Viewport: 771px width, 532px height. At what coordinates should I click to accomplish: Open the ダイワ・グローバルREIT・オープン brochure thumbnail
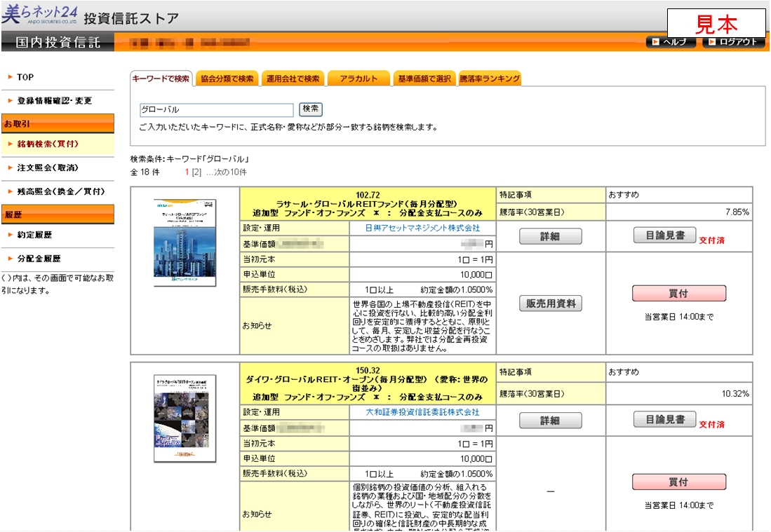(185, 418)
